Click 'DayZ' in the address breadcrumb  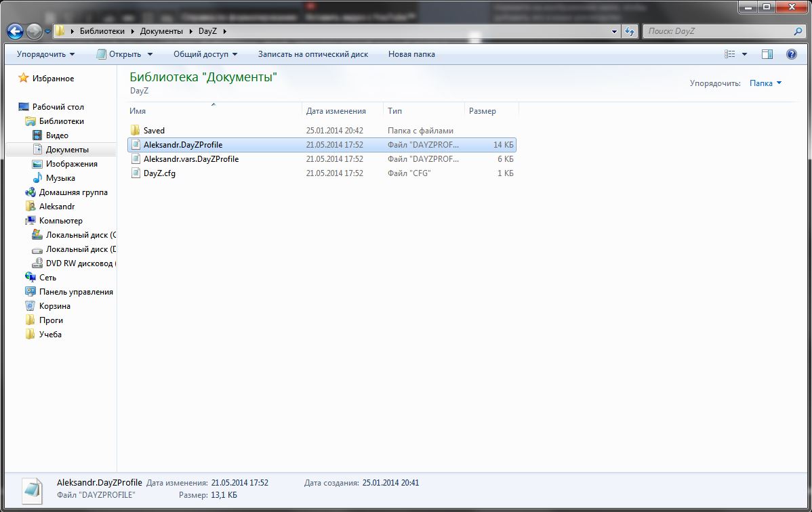[207, 31]
